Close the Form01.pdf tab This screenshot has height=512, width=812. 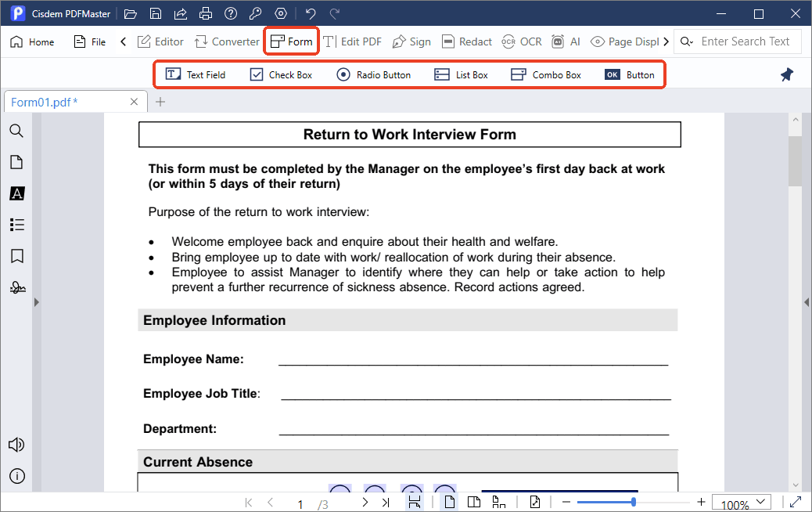[134, 102]
